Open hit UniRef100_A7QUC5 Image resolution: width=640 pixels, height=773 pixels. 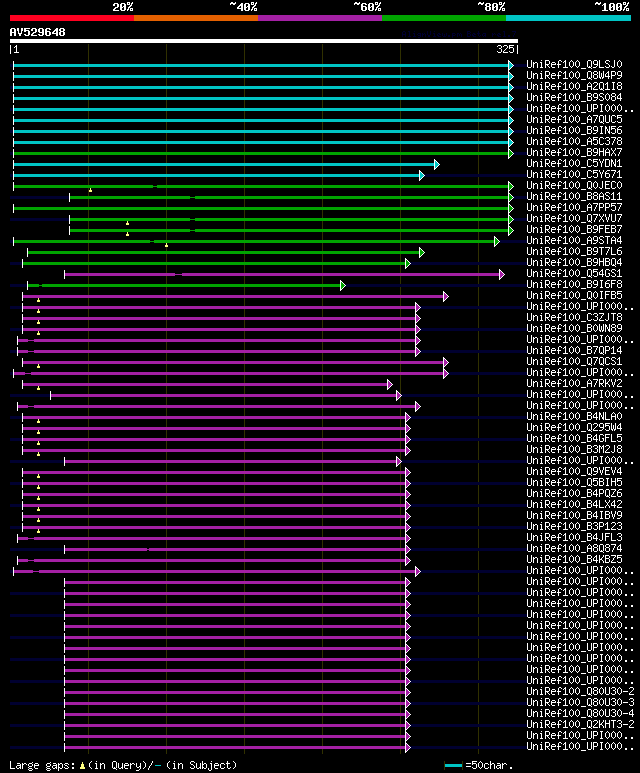click(574, 119)
